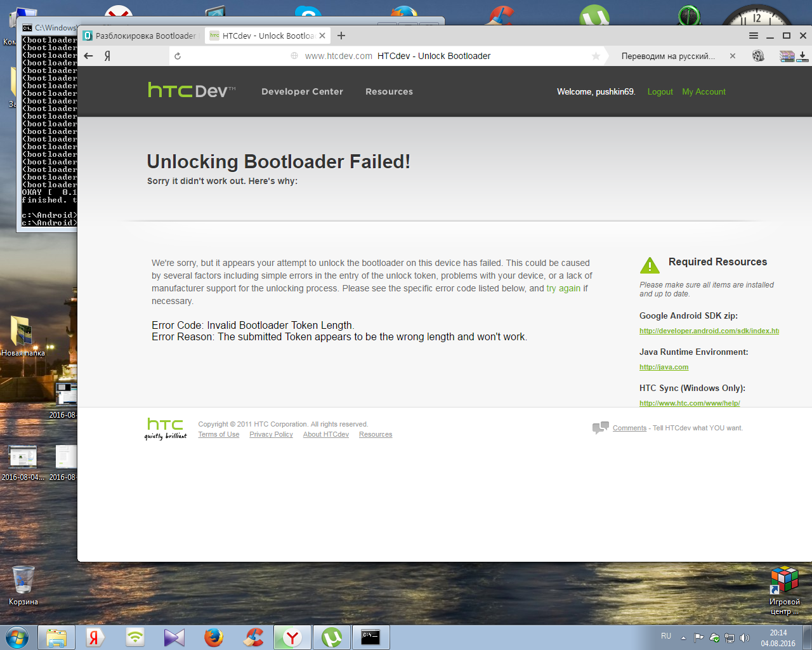The height and width of the screenshot is (650, 812).
Task: Follow the 'try again' link
Action: click(x=563, y=288)
